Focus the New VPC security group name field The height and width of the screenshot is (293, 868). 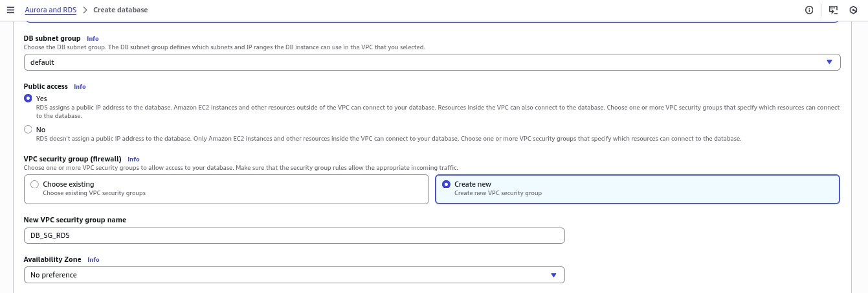[294, 235]
